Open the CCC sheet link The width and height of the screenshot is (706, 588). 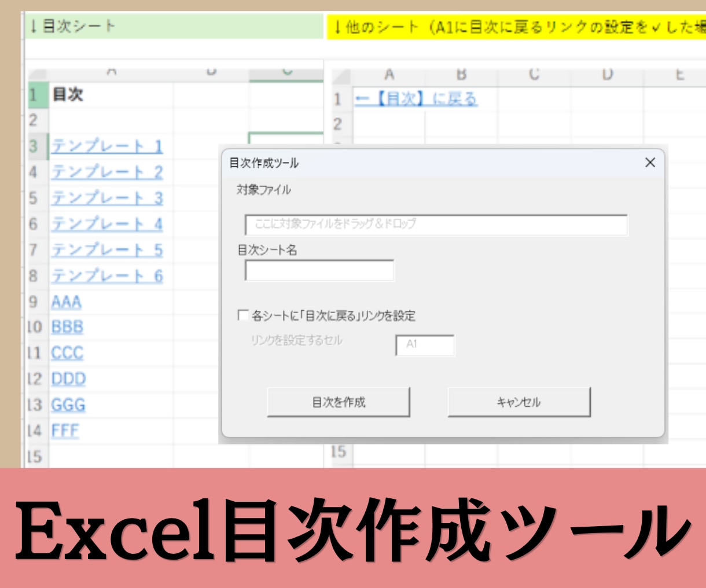pos(67,353)
